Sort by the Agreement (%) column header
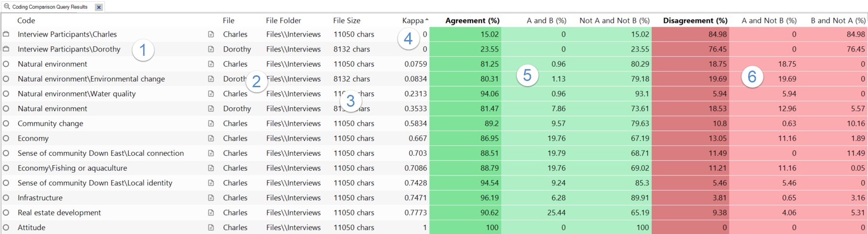The width and height of the screenshot is (868, 234). click(x=472, y=20)
